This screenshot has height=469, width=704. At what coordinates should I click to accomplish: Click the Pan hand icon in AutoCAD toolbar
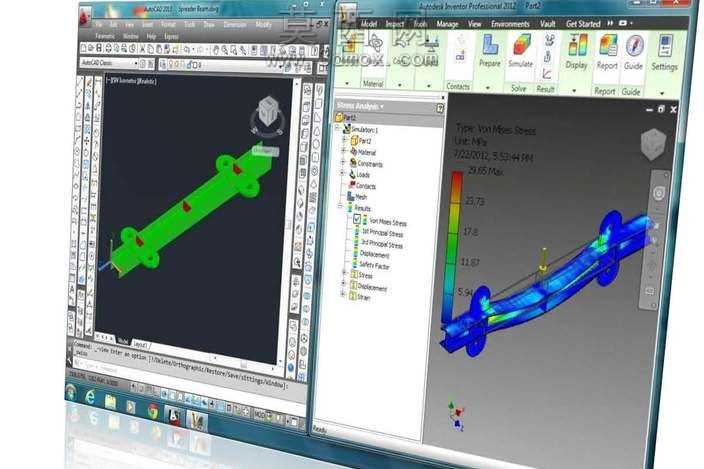click(216, 50)
